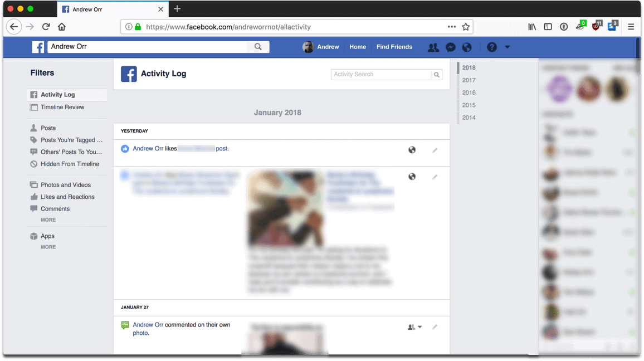Click the browser home button
644x361 pixels.
coord(62,27)
